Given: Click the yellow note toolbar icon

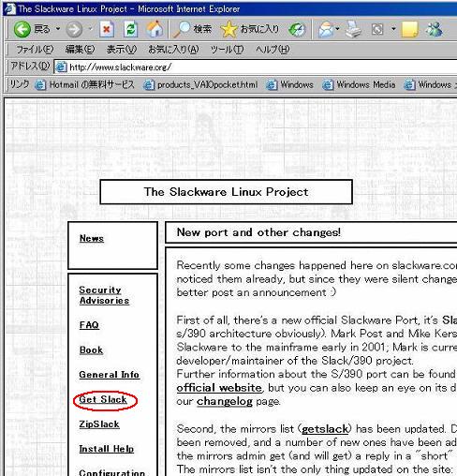Looking at the screenshot, I should 409,30.
